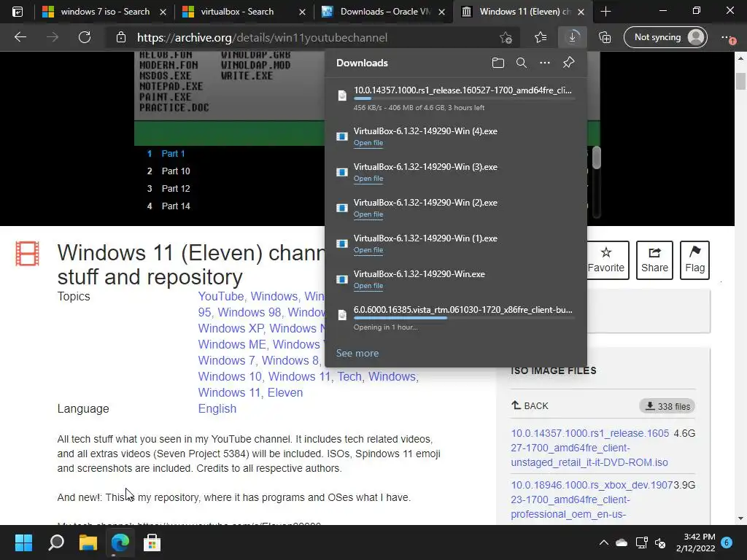Image resolution: width=747 pixels, height=560 pixels.
Task: View site security lock information
Action: tap(121, 37)
